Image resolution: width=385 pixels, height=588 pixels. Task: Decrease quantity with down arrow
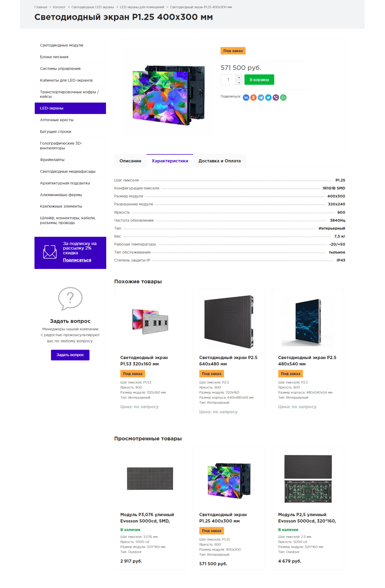click(x=239, y=82)
